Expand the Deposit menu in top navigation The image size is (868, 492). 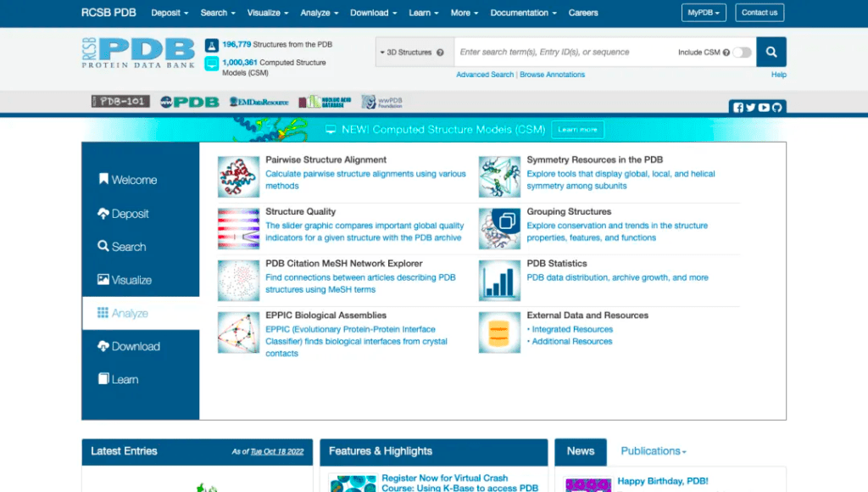click(170, 13)
